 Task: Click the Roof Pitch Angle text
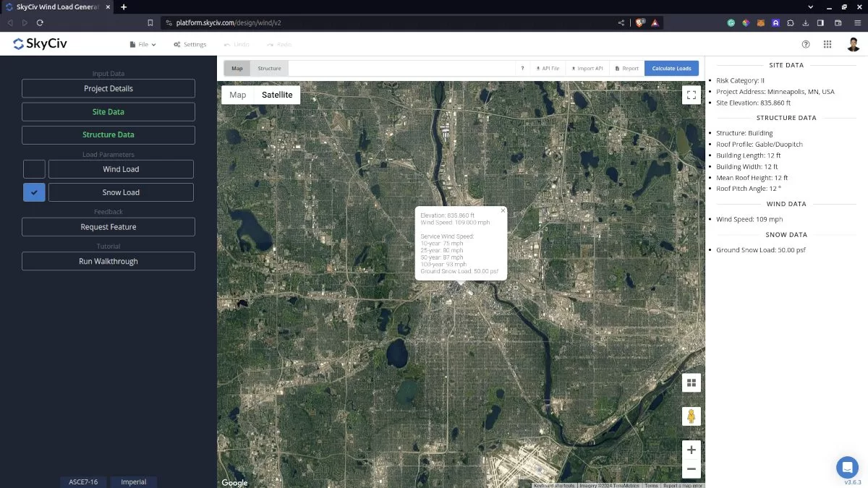point(749,189)
